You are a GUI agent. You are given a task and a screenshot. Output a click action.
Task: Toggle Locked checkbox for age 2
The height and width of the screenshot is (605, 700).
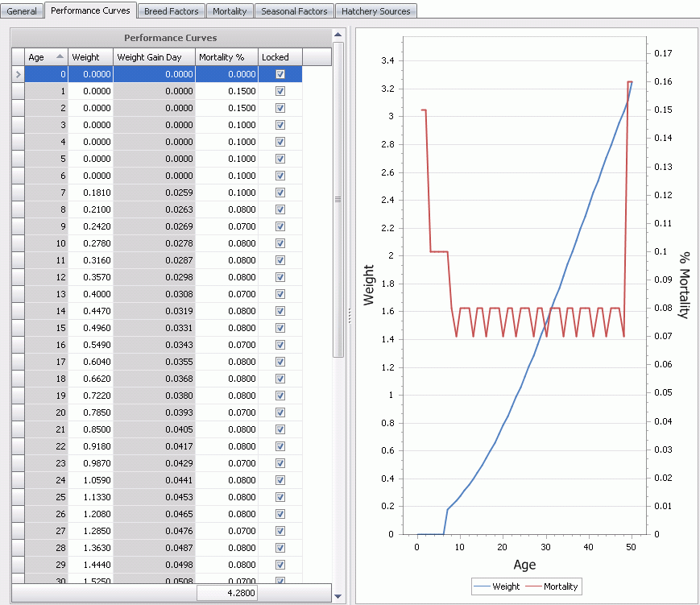click(280, 108)
